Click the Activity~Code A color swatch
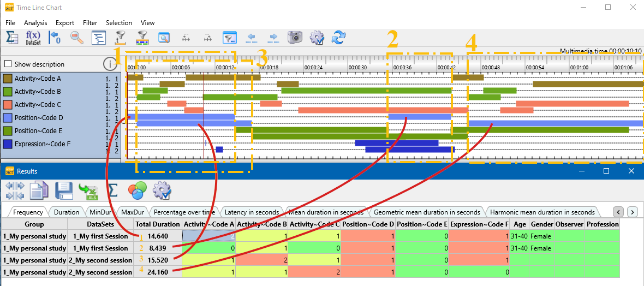 pos(8,78)
